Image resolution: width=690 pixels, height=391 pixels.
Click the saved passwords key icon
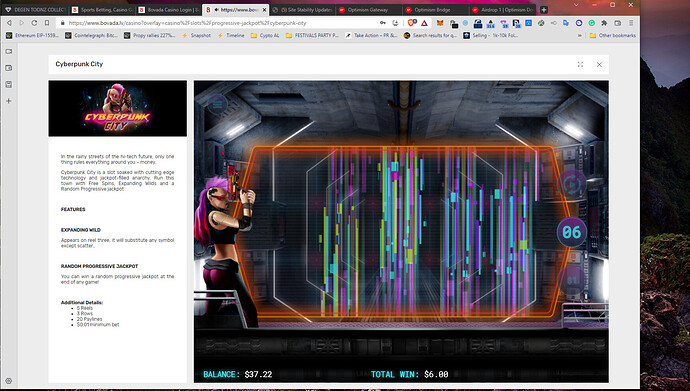383,23
